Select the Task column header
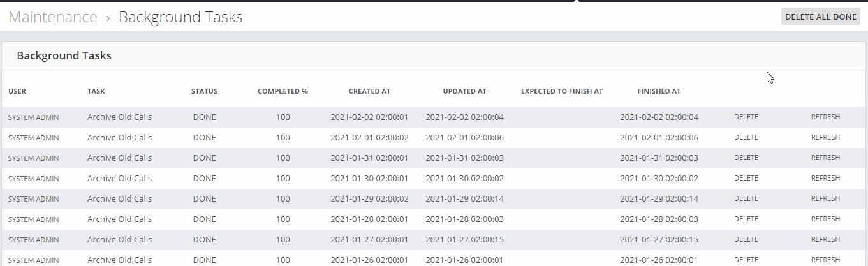The image size is (868, 266). [96, 92]
